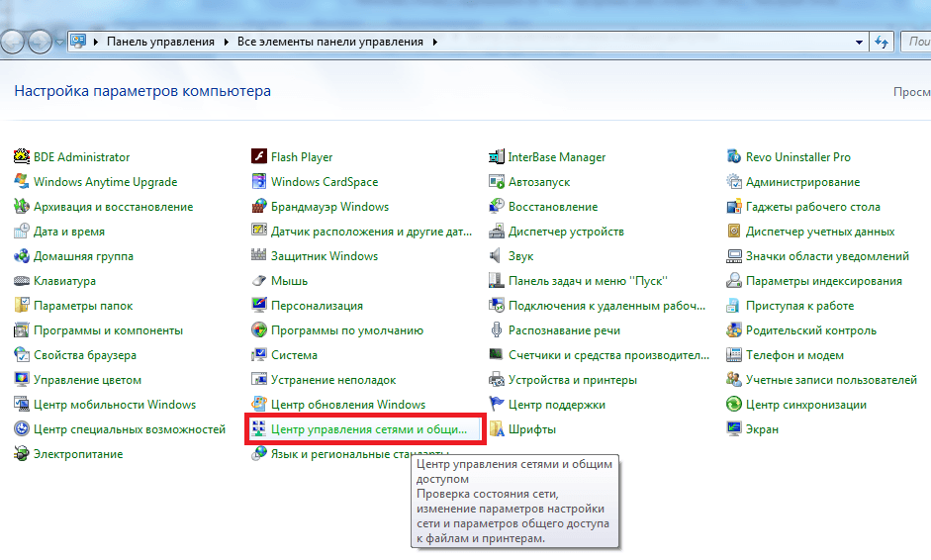Screen dimensions: 931x560
Task: Click the Back navigation button
Action: pyautogui.click(x=12, y=43)
